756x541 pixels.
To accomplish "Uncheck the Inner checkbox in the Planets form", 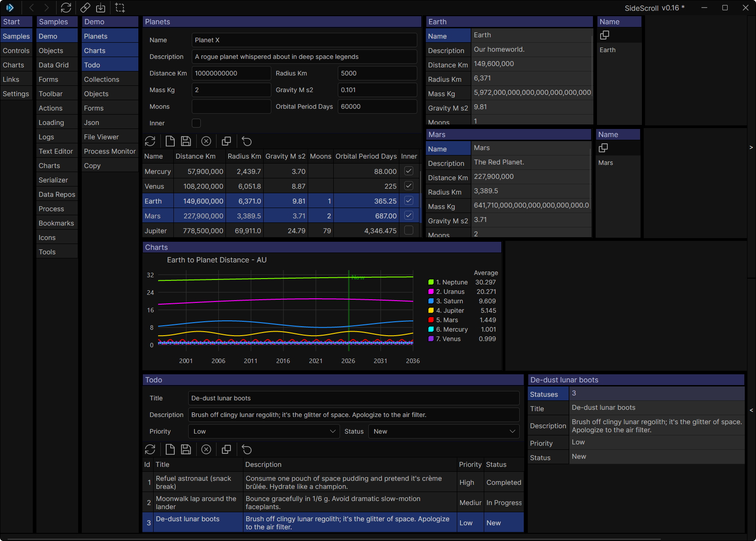I will point(196,123).
